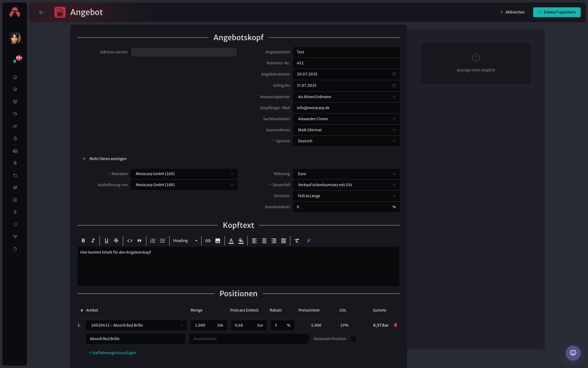Open background fill color picker
The width and height of the screenshot is (588, 368).
click(x=241, y=241)
